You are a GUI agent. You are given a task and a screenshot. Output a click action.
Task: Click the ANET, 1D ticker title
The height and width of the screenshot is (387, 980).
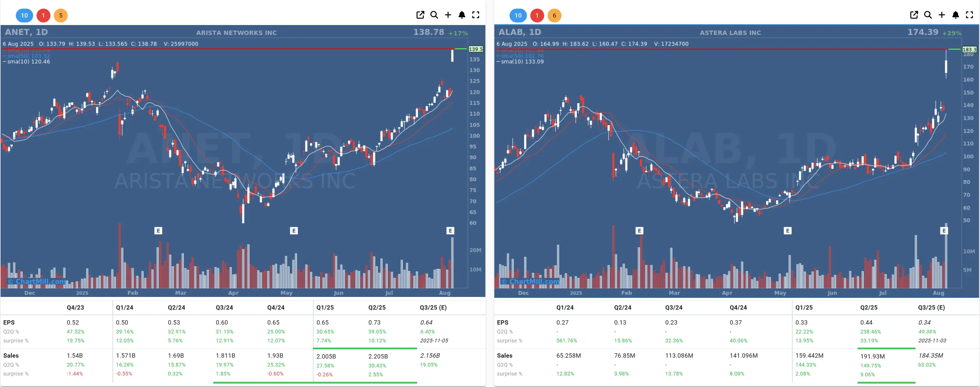click(x=26, y=32)
